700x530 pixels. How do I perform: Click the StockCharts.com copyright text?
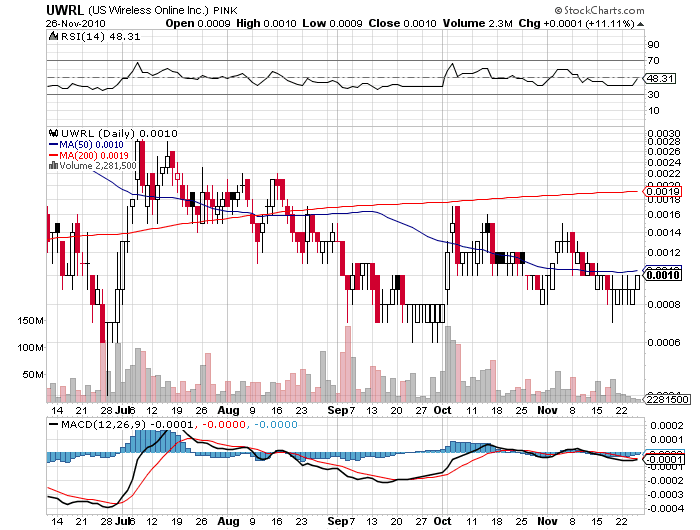tap(600, 10)
